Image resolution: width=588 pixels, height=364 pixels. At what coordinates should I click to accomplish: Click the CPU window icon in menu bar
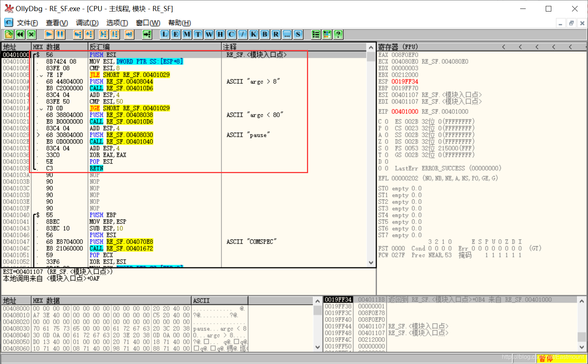click(x=8, y=23)
